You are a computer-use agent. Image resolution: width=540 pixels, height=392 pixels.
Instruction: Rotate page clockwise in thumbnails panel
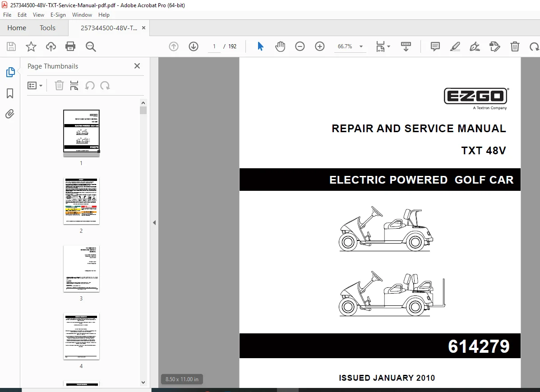click(105, 85)
